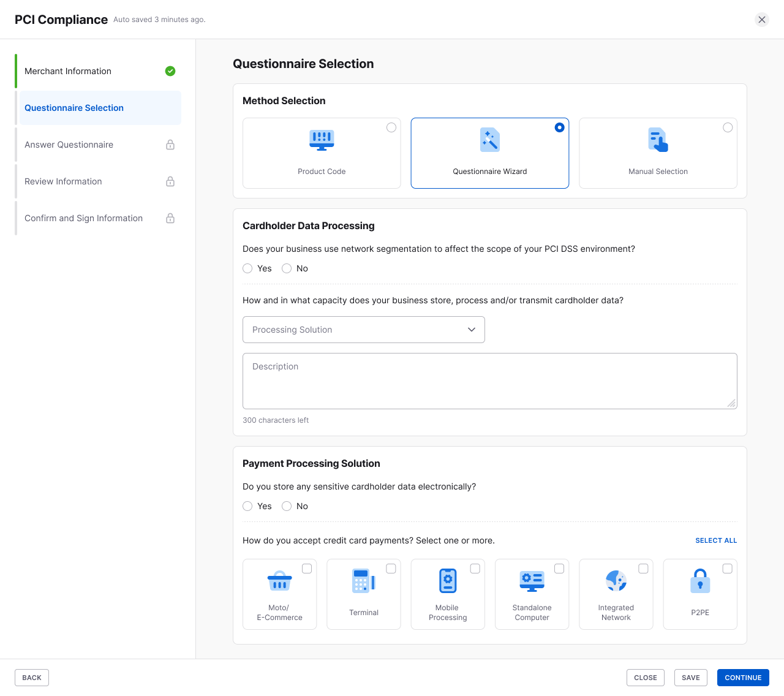Click the Integrated Network globe icon
The image size is (784, 696).
616,581
